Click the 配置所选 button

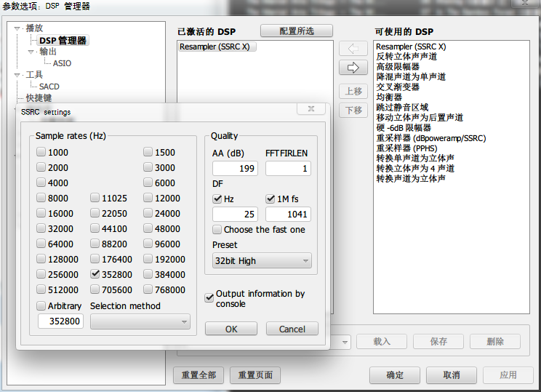point(296,31)
